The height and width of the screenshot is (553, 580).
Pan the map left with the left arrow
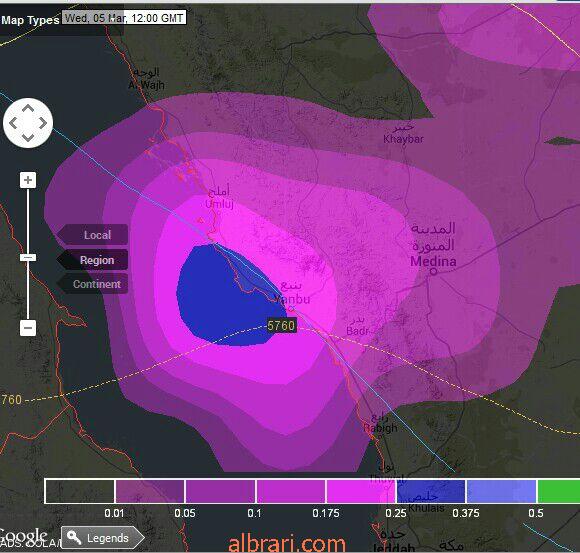pos(13,123)
